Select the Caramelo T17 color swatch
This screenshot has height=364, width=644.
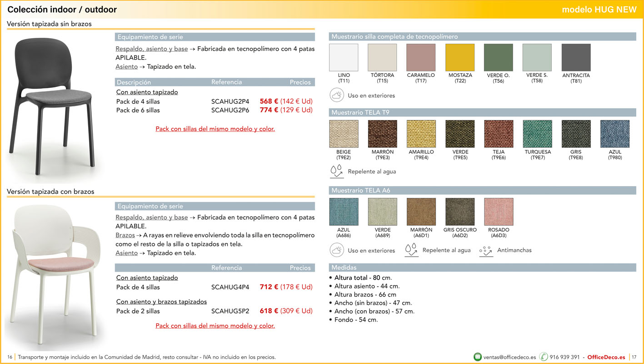[421, 58]
